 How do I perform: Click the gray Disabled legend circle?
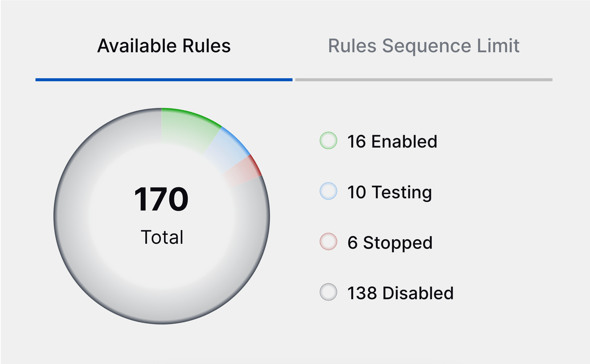tap(328, 292)
